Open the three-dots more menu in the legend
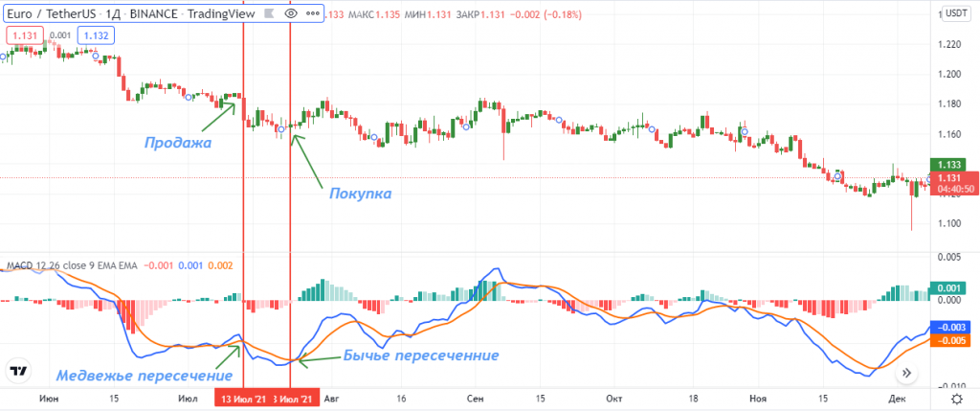The width and height of the screenshot is (980, 412). point(312,12)
